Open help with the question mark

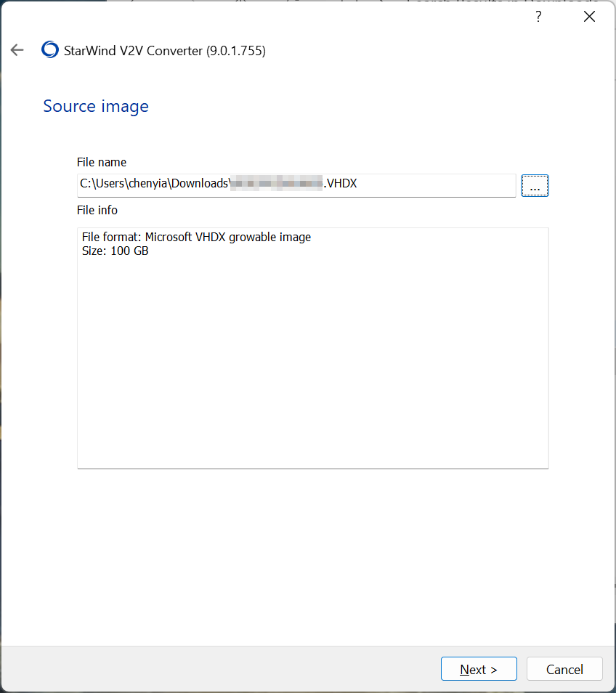pyautogui.click(x=538, y=17)
